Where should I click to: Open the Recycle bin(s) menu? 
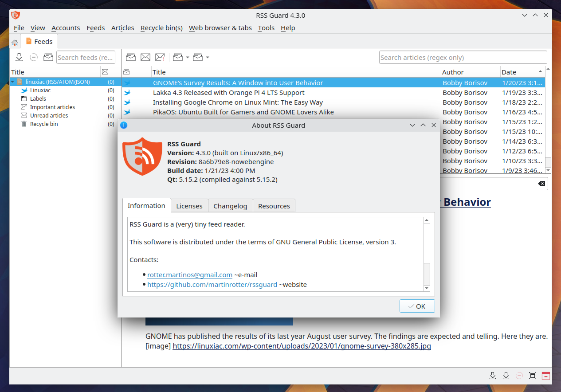[161, 28]
